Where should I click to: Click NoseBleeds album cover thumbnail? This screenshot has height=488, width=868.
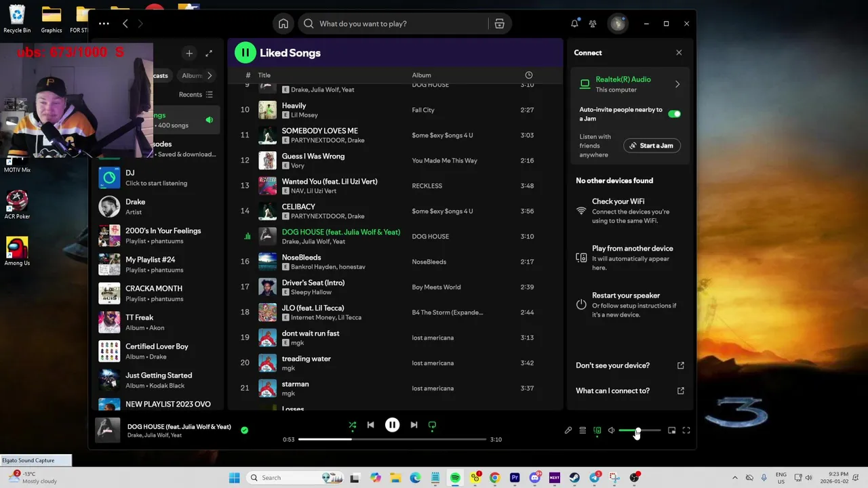(268, 262)
